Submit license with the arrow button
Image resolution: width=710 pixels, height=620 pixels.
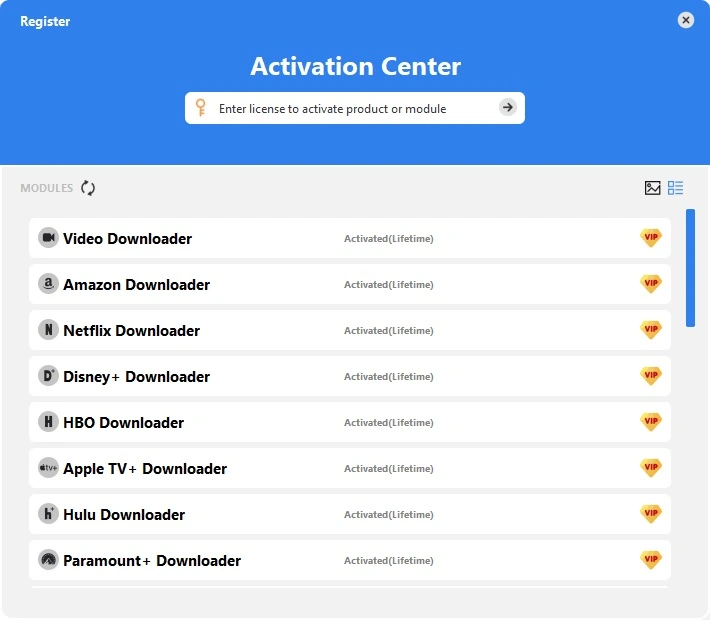pyautogui.click(x=508, y=107)
